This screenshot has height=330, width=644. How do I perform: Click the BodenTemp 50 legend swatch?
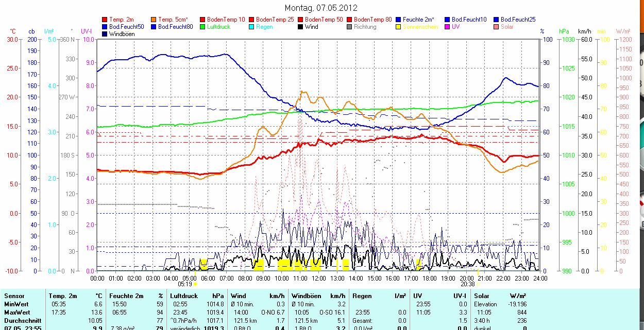[300, 20]
